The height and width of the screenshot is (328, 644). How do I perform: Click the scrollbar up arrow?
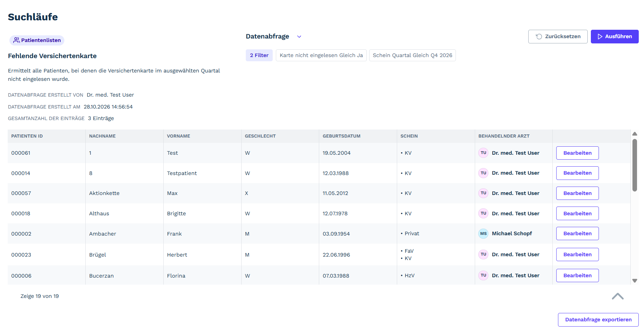pyautogui.click(x=635, y=134)
